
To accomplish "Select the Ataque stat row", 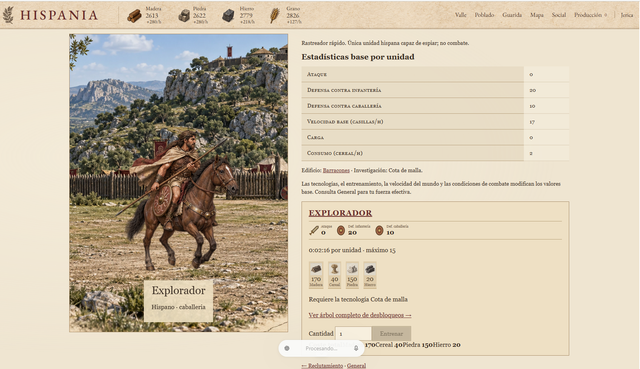I will (x=435, y=74).
